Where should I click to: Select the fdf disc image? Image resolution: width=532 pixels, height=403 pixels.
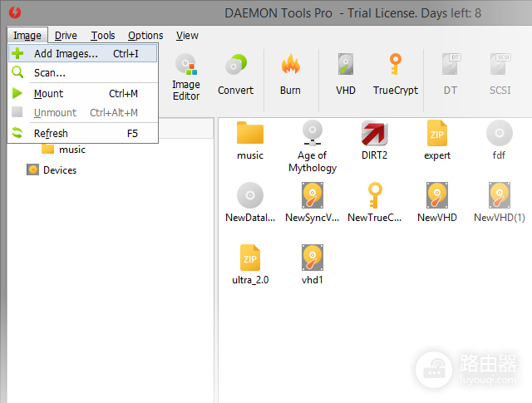(499, 140)
